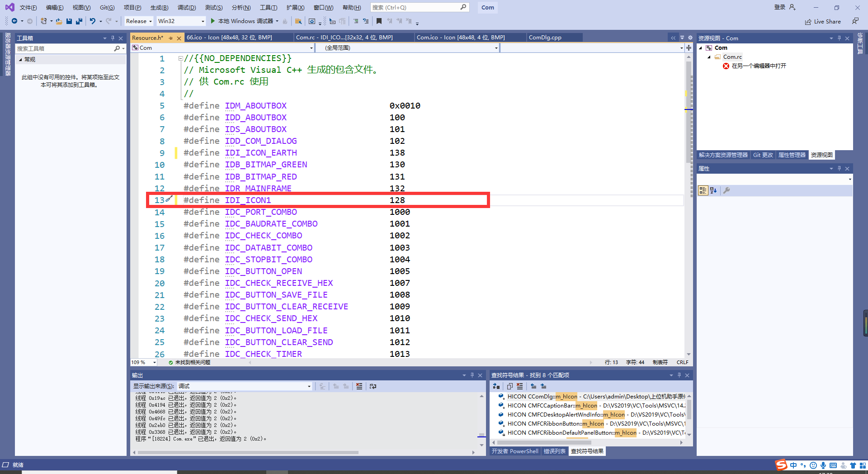Switch to the 66.ico icon editor tab
This screenshot has width=868, height=474.
pyautogui.click(x=229, y=38)
